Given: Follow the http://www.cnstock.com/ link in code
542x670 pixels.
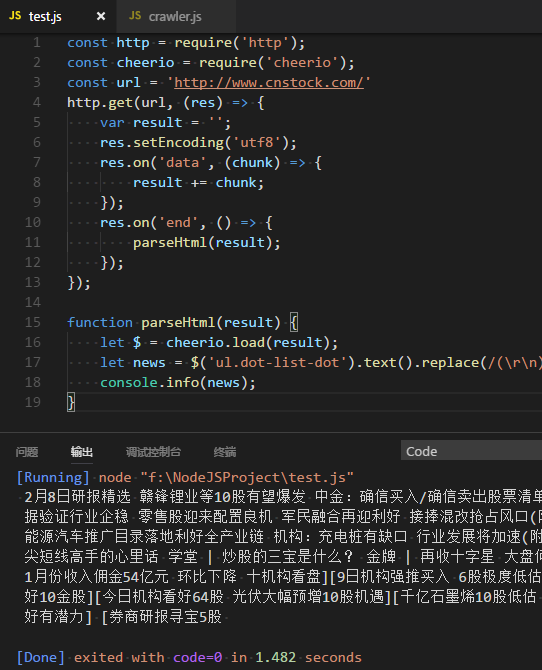Looking at the screenshot, I should [x=269, y=82].
